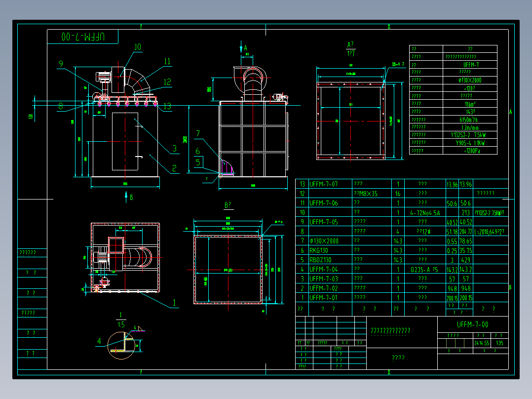The width and height of the screenshot is (532, 399).
Task: Click the 'L=2018' remark cell in row 8
Action: point(489,232)
